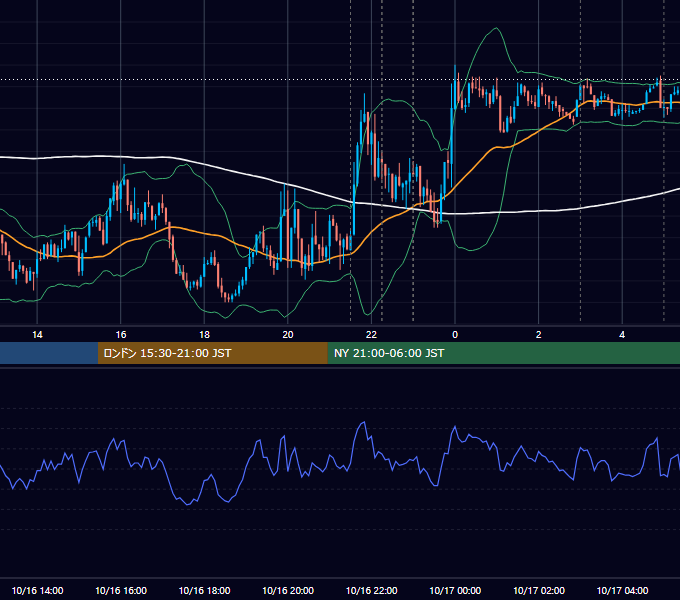The height and width of the screenshot is (600, 680).
Task: Click the NY 21:00-06:00 JST session bar
Action: [x=503, y=353]
